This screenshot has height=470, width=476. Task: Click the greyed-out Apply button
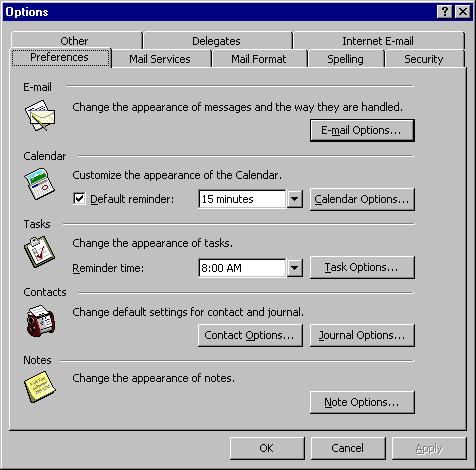pyautogui.click(x=429, y=448)
